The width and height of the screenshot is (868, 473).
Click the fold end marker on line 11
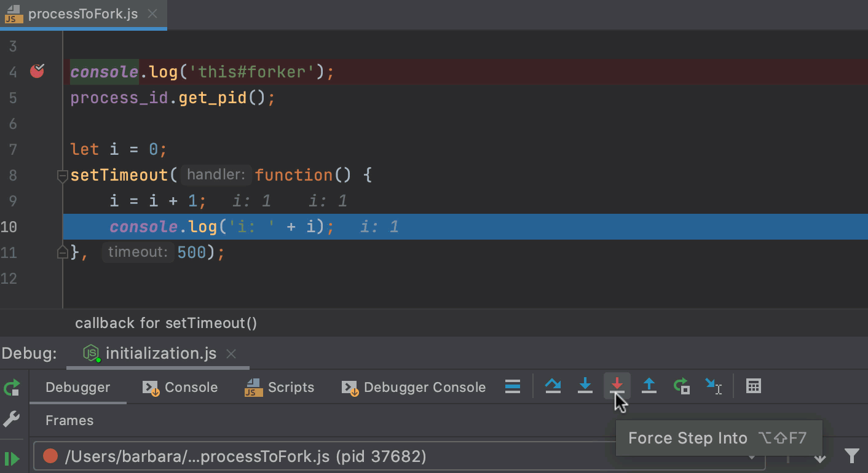coord(62,252)
